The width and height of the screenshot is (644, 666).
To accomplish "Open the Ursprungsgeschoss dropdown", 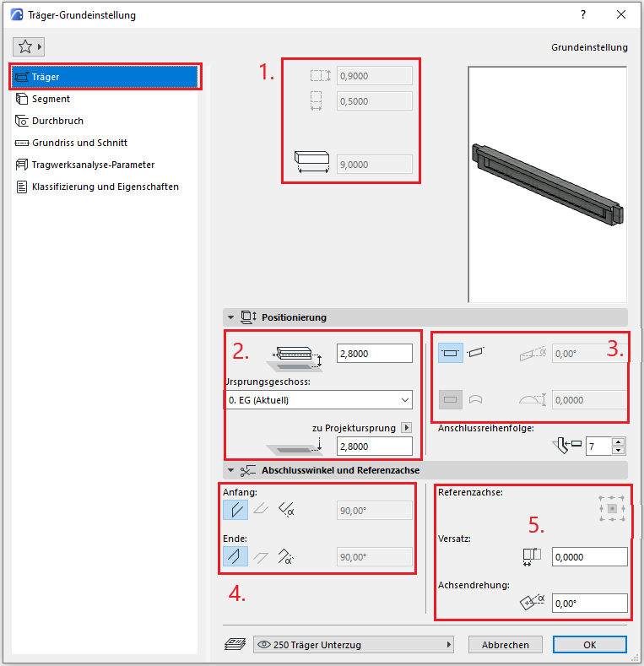I will tap(318, 399).
